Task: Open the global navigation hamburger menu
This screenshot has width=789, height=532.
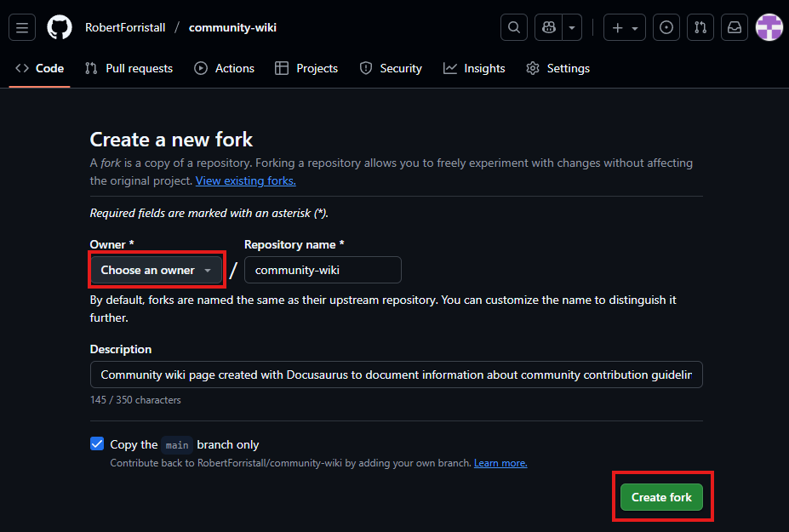Action: 21,26
